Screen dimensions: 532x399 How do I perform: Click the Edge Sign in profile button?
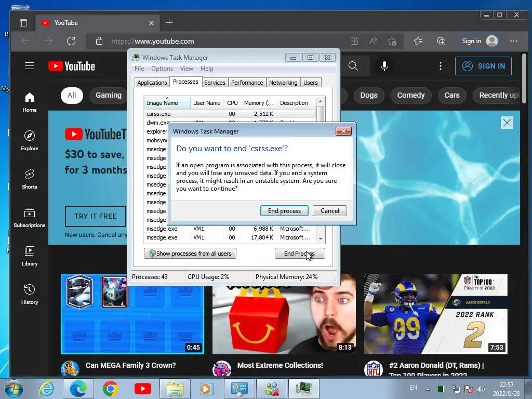480,41
